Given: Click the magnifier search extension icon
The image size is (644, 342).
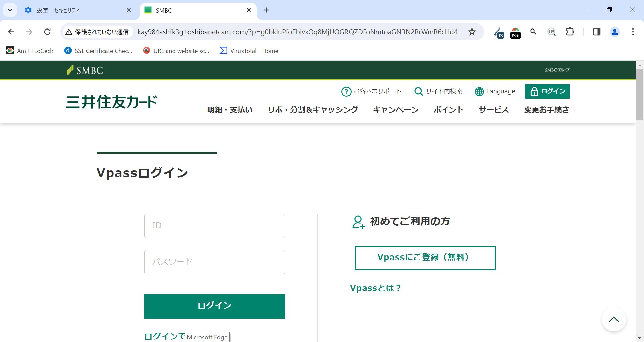Looking at the screenshot, I should point(533,32).
